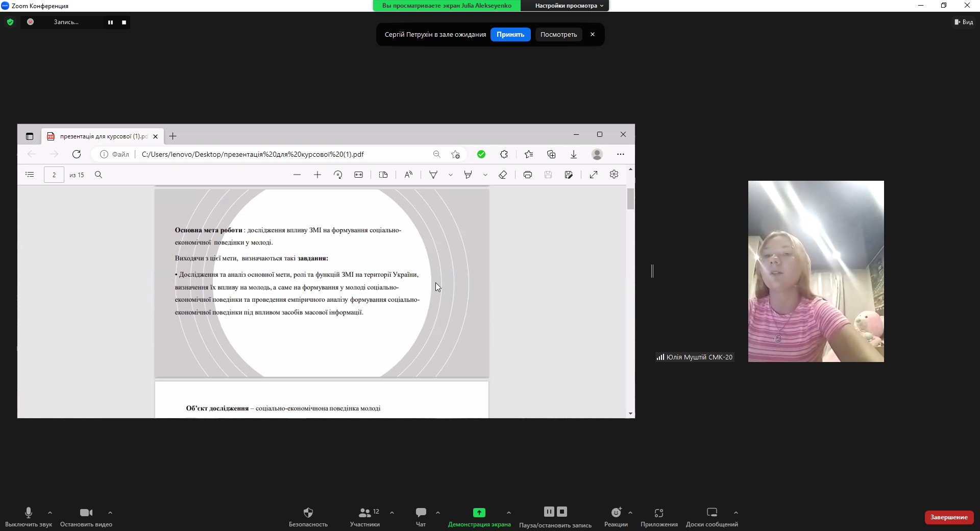Open browser profile avatar
The image size is (980, 531).
click(597, 154)
